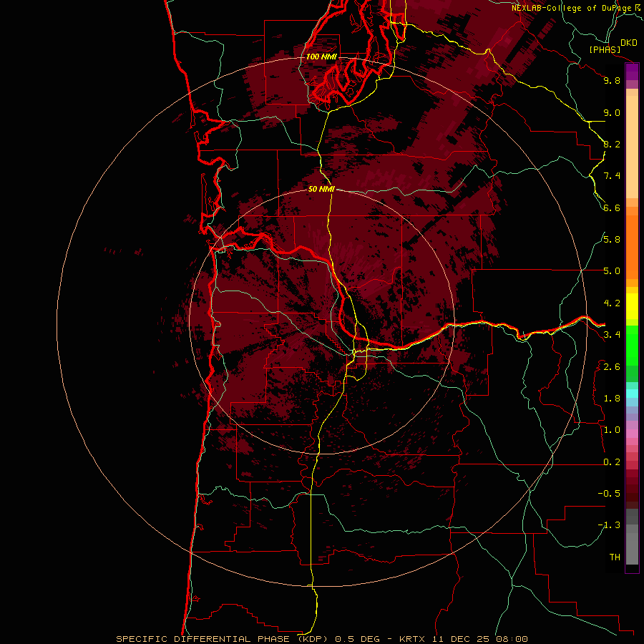Click the 9.8 value on the legend

tap(612, 80)
